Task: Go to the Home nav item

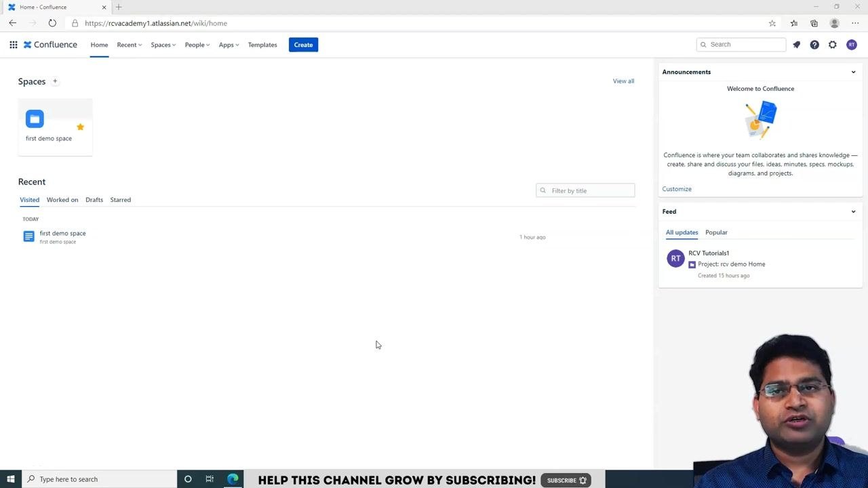Action: [99, 45]
